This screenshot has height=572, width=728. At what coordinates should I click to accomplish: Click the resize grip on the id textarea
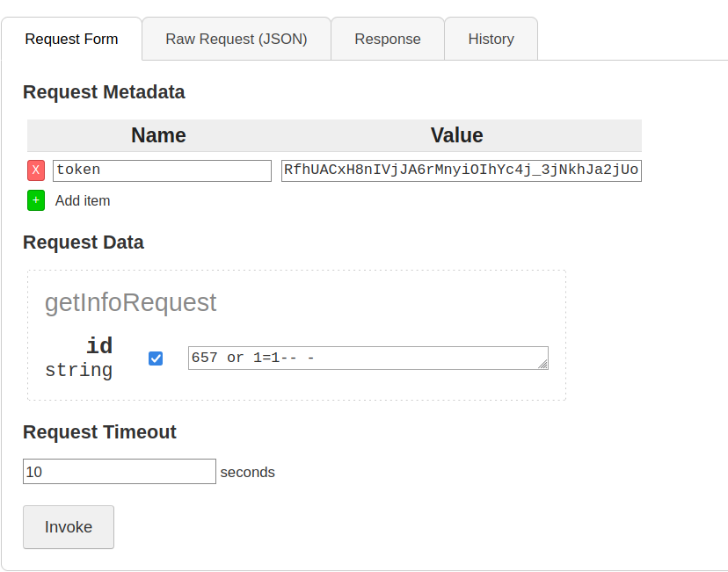542,365
